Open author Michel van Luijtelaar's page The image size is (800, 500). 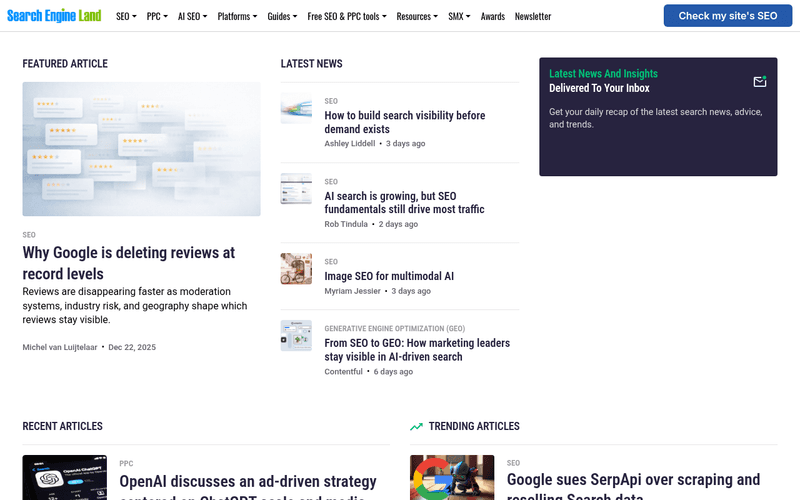click(x=60, y=347)
